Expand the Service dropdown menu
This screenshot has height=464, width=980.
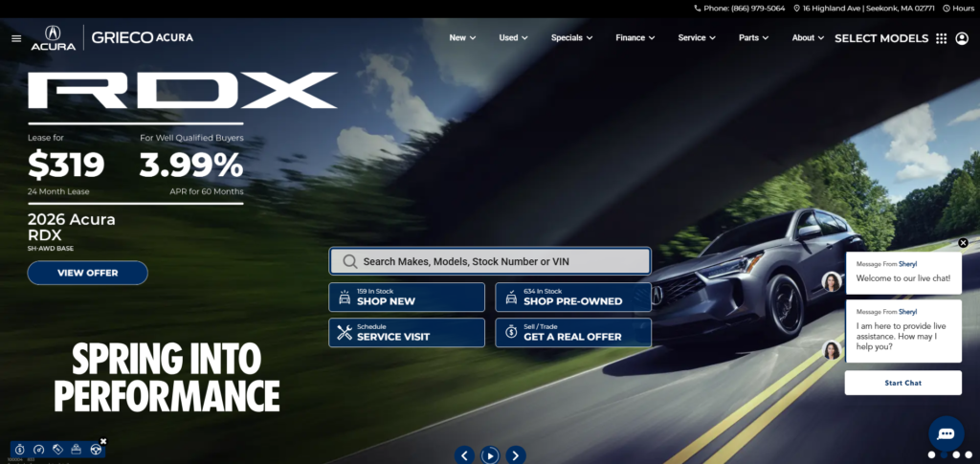tap(697, 38)
